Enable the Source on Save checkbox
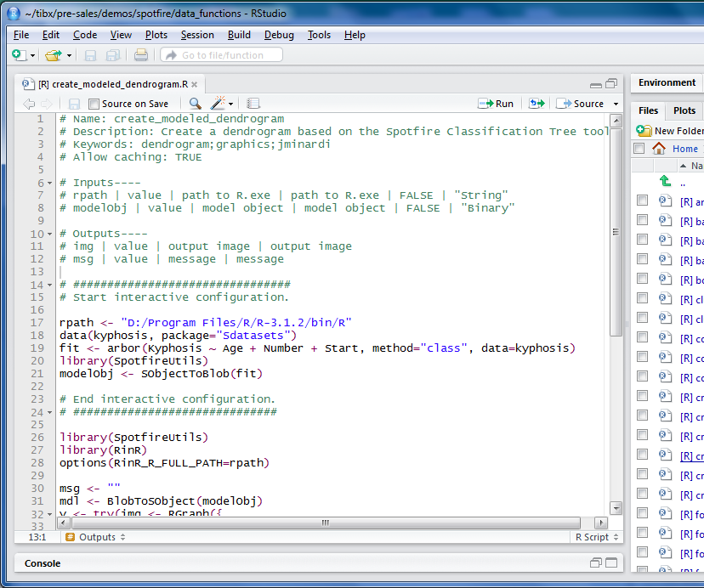This screenshot has width=704, height=588. (x=94, y=103)
